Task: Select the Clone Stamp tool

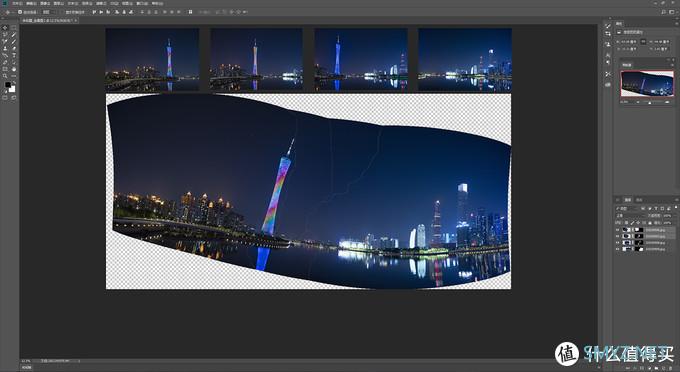Action: click(5, 49)
